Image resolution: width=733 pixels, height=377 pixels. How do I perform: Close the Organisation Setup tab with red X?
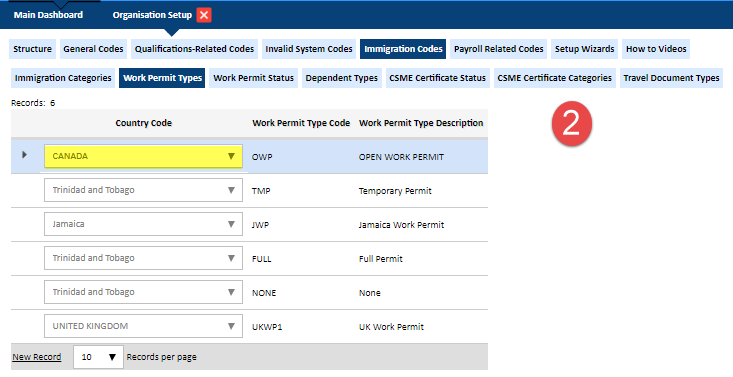[x=204, y=15]
